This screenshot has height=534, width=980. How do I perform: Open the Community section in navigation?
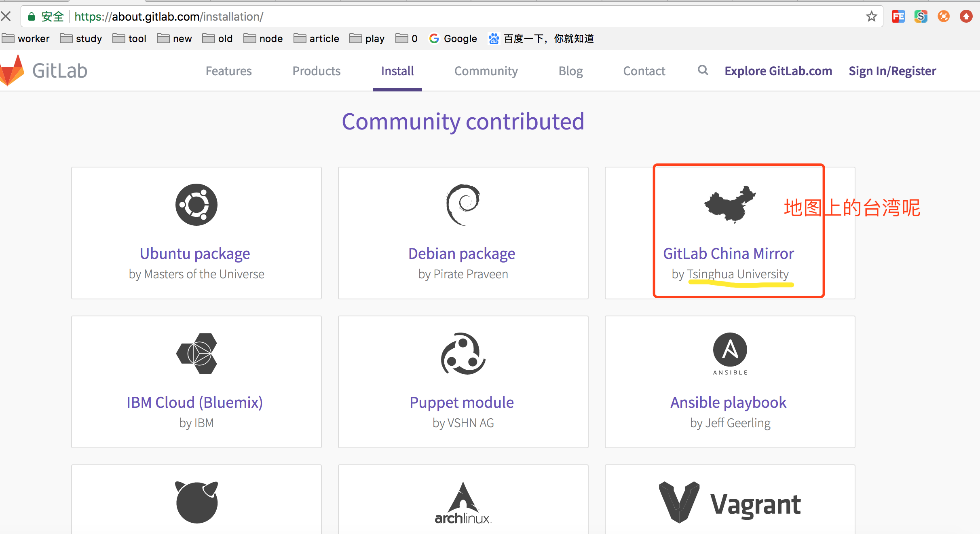[x=486, y=71]
